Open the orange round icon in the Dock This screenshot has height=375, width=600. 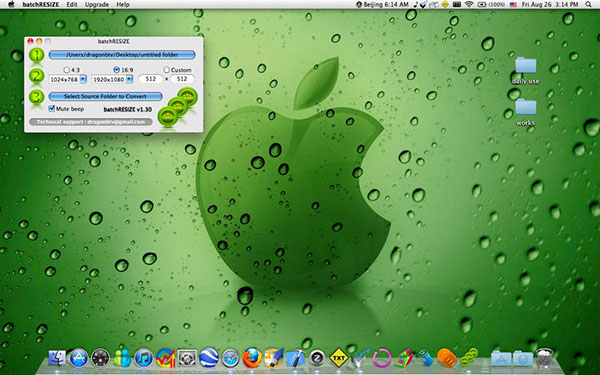447,358
